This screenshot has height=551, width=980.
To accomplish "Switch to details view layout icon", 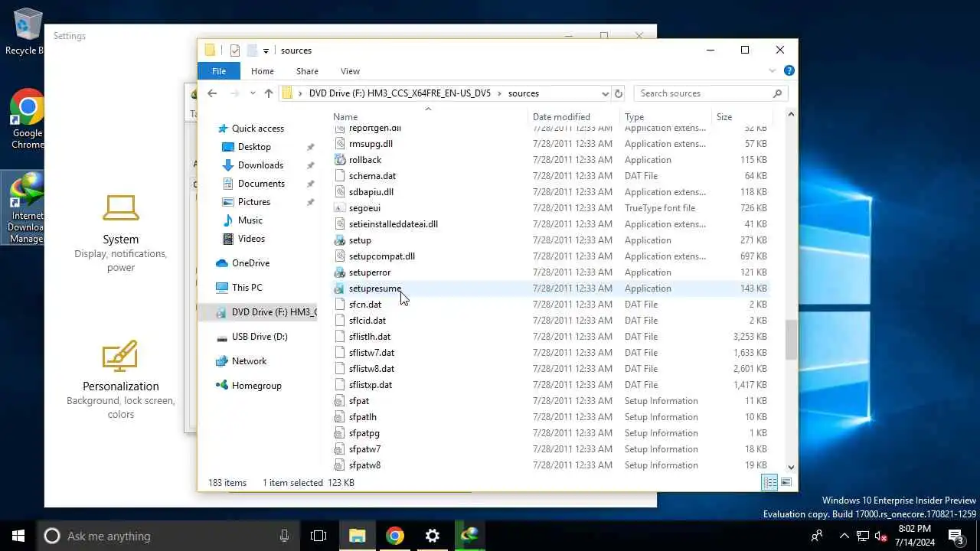I will click(769, 482).
